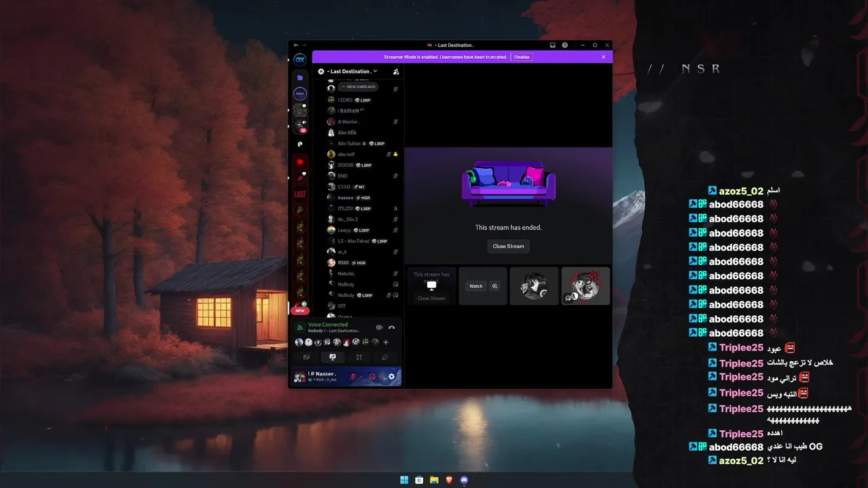Toggle noise suppression waveform icon

click(x=379, y=327)
